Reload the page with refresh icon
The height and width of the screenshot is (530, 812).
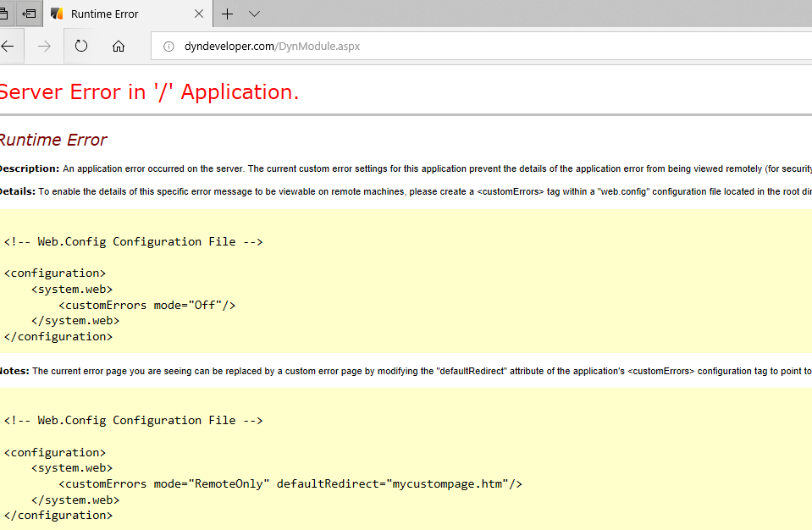(80, 46)
